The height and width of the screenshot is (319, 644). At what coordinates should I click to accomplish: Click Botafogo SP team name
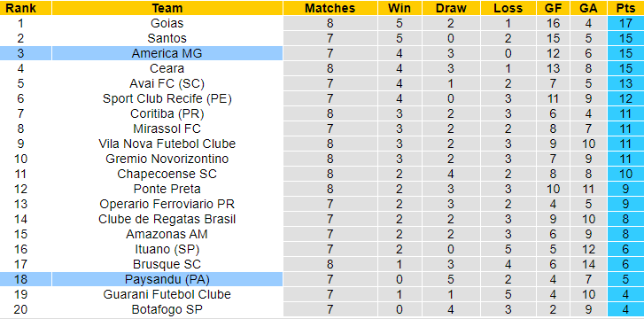(167, 309)
